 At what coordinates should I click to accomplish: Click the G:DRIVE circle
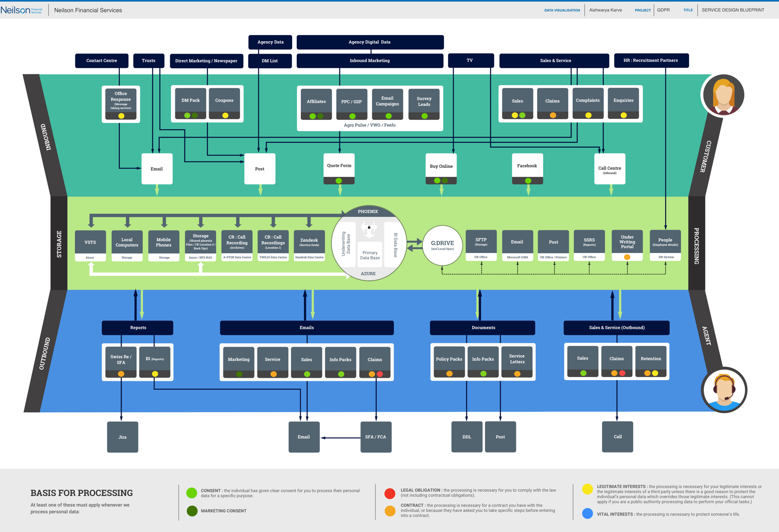pos(442,245)
